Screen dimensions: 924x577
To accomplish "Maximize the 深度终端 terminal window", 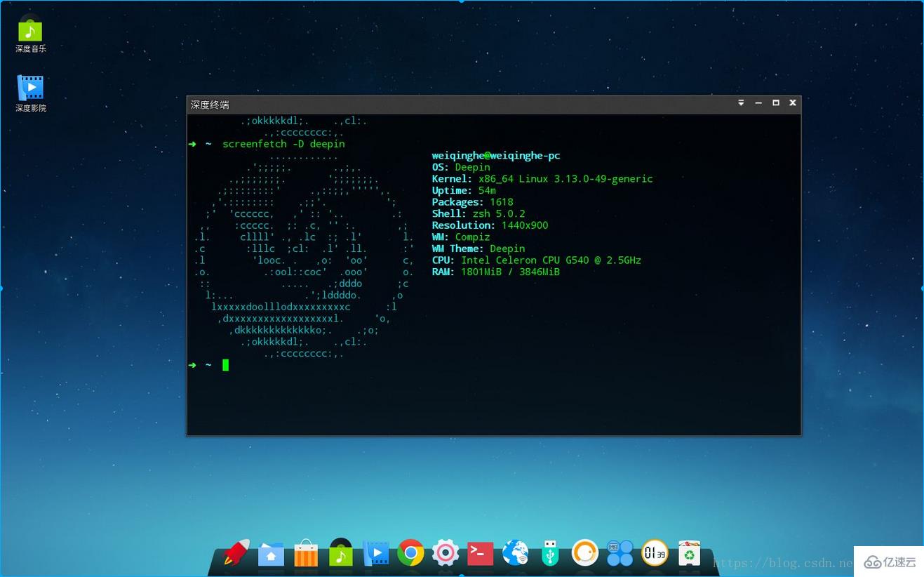I will 776,103.
